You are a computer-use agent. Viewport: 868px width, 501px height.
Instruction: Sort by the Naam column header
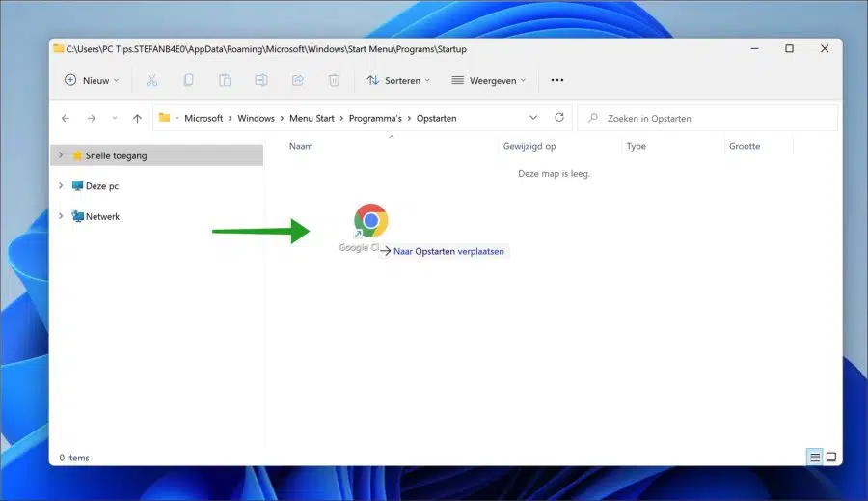(x=301, y=146)
